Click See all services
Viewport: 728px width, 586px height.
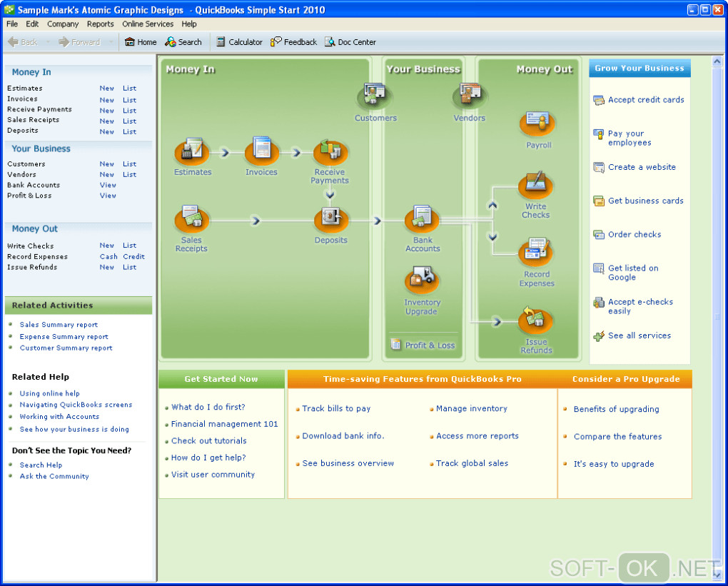[x=632, y=335]
